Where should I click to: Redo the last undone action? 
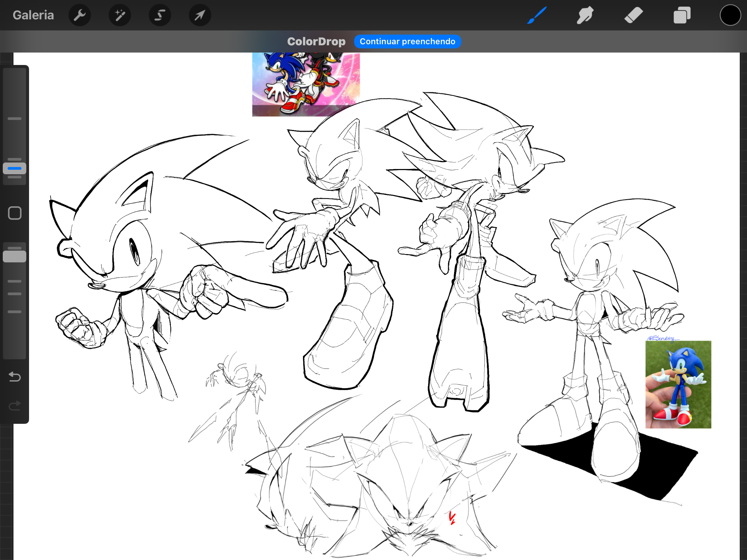point(15,405)
